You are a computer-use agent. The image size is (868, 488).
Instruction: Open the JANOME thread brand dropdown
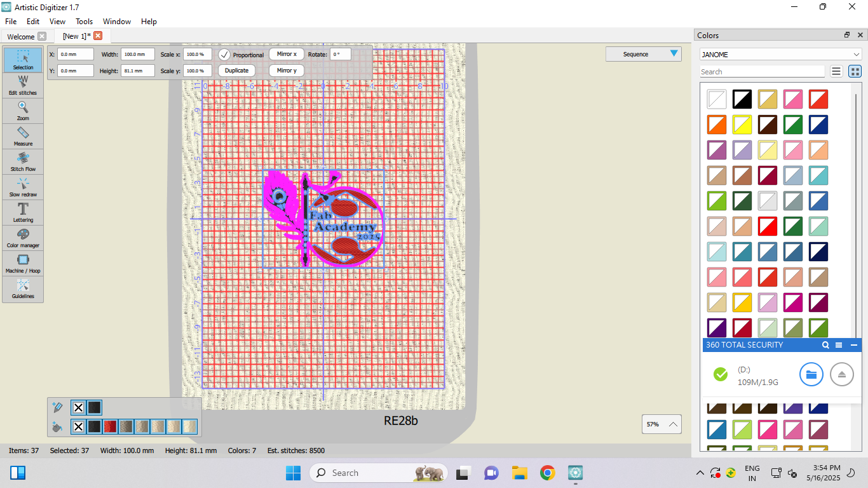click(x=780, y=55)
